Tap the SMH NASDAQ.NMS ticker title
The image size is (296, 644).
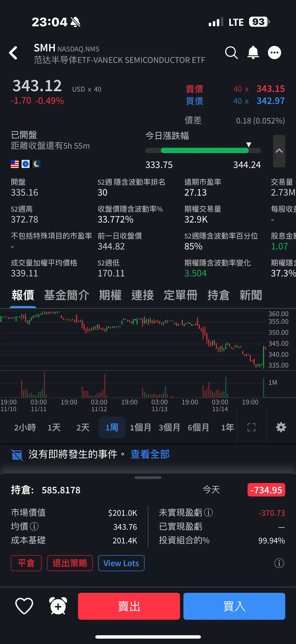click(67, 48)
